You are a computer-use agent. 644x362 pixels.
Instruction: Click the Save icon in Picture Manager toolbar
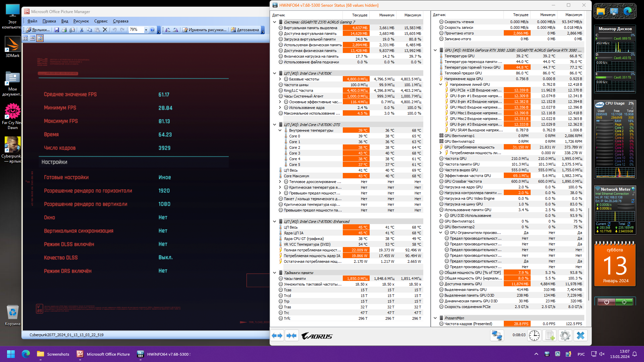[x=57, y=30]
